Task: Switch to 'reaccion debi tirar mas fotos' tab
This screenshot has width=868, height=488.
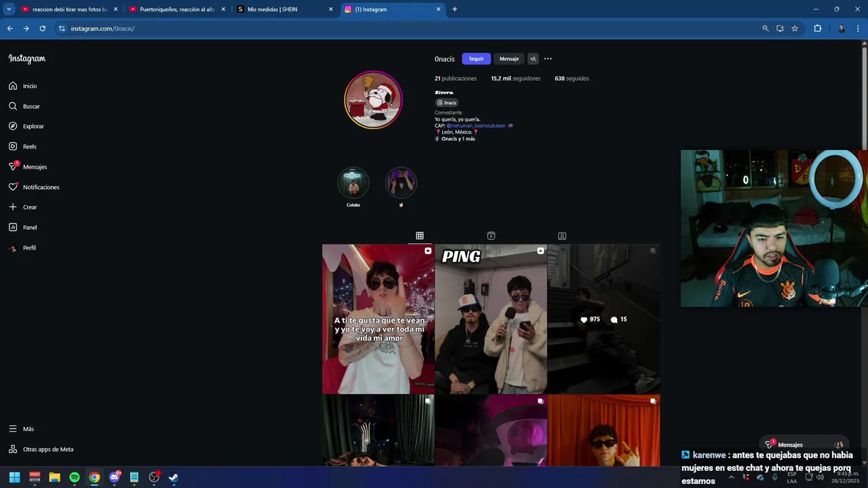Action: 69,9
